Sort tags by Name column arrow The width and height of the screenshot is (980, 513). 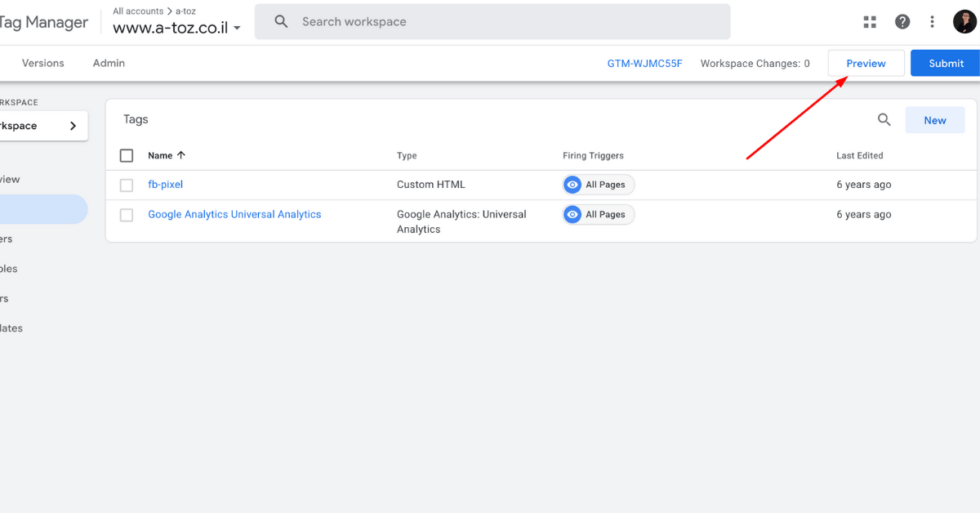tap(180, 155)
